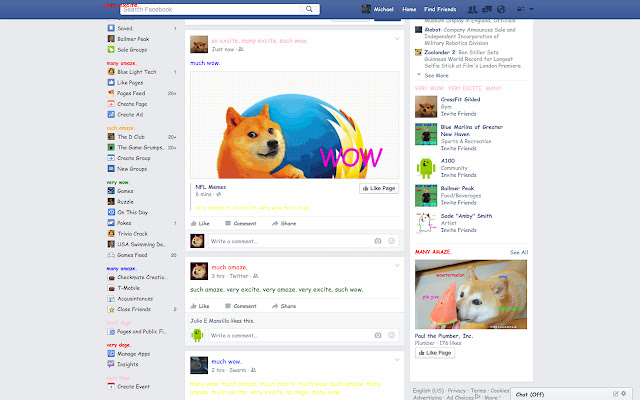Like the doge Firefox post
Viewport: 640px width, 400px height.
[x=200, y=223]
